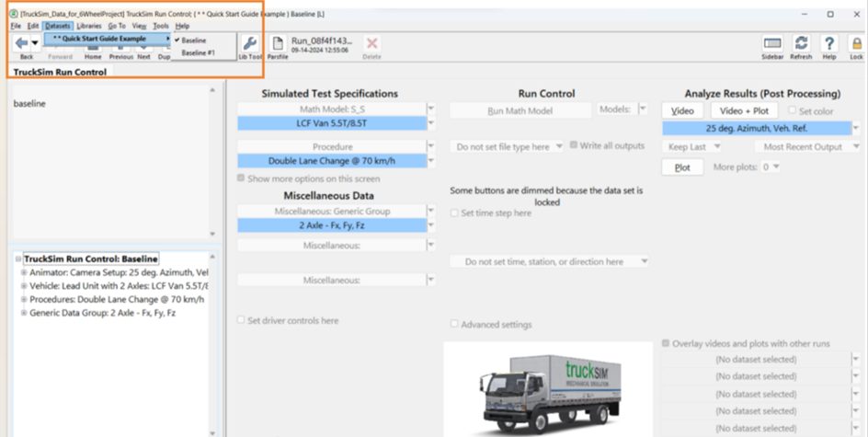The width and height of the screenshot is (868, 437).
Task: Open the Tools menu
Action: coord(161,26)
